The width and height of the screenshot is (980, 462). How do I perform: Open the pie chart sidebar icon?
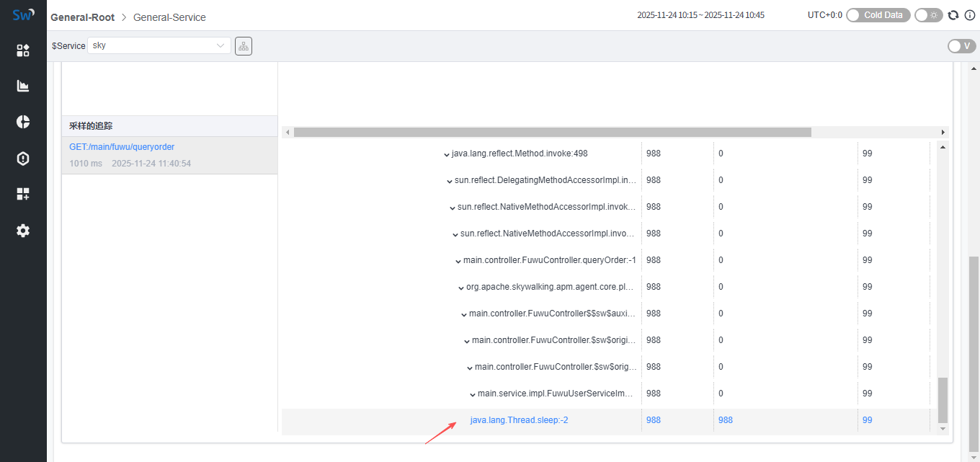(23, 122)
